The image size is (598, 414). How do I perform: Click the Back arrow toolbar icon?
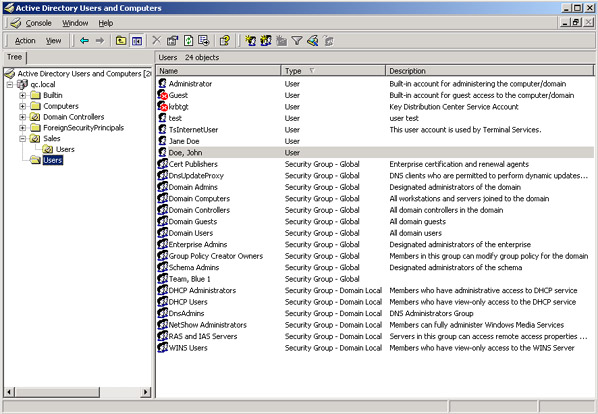[x=84, y=40]
